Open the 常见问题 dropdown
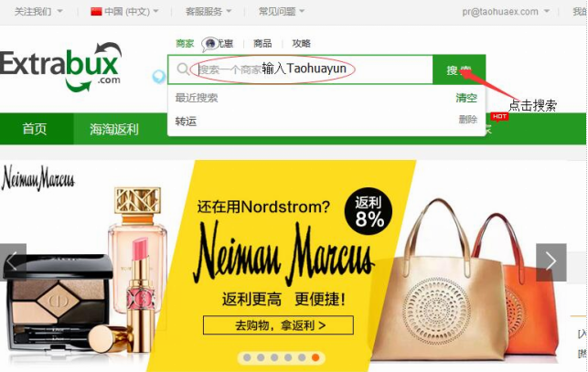This screenshot has width=588, height=372. tap(282, 12)
